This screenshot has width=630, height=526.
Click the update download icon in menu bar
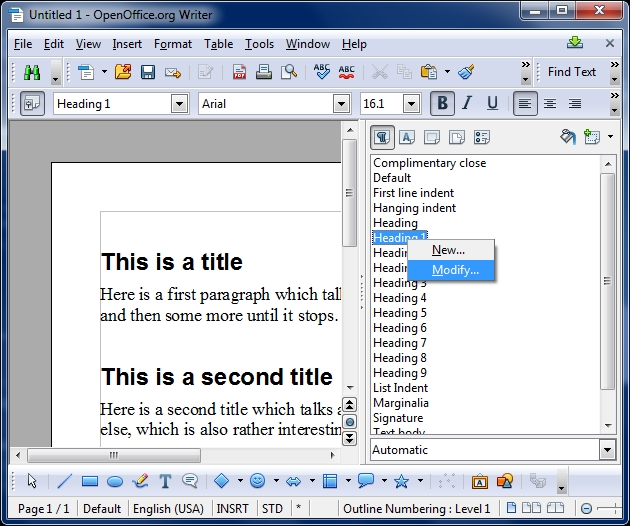(575, 43)
